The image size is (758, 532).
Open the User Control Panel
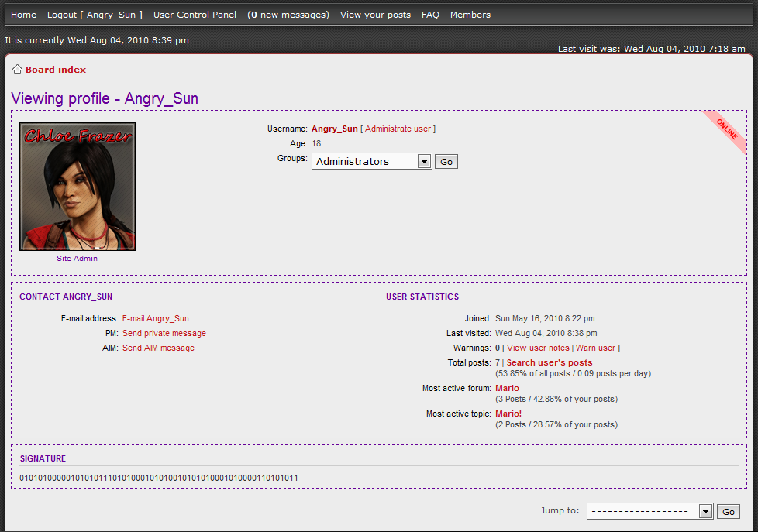tap(195, 15)
